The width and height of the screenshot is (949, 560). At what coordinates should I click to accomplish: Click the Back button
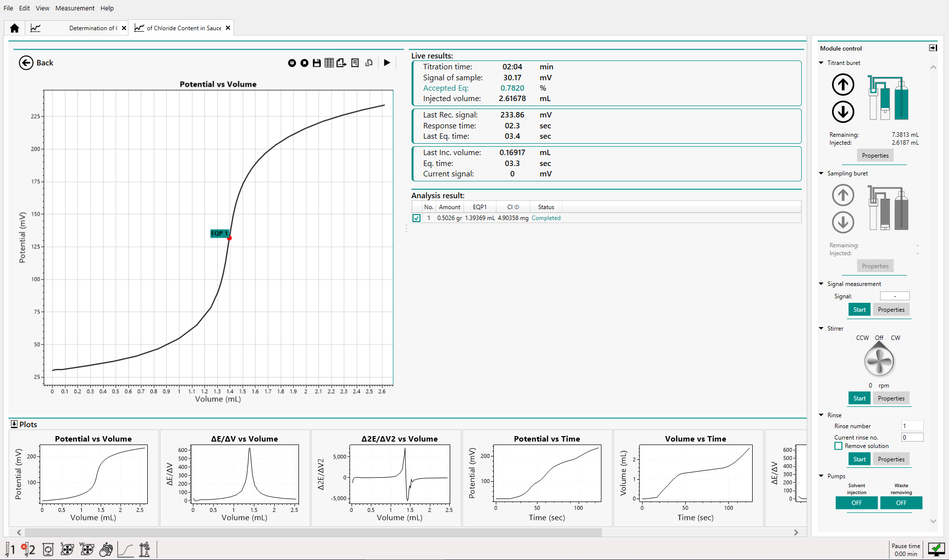[x=36, y=63]
